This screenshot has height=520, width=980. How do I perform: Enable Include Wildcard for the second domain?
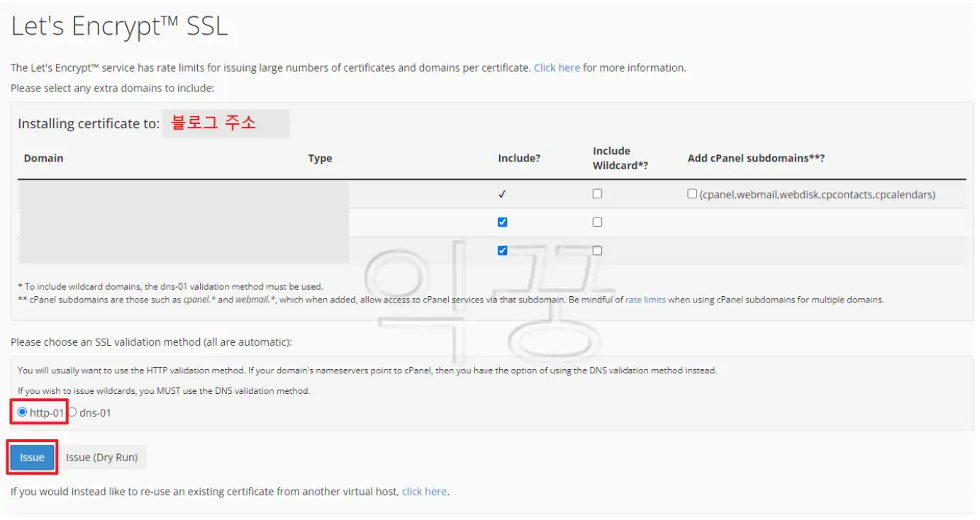(597, 221)
